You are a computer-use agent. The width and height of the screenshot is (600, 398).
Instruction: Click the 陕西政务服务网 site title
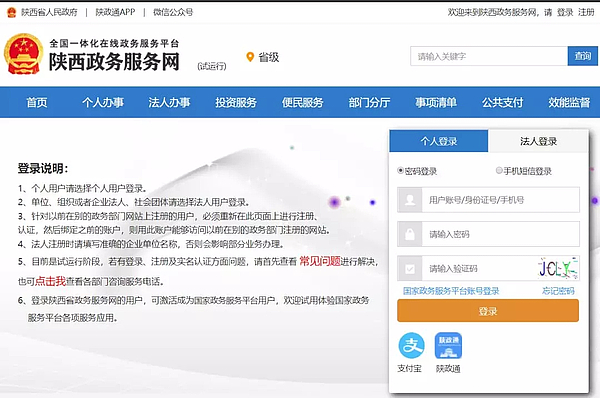click(114, 62)
